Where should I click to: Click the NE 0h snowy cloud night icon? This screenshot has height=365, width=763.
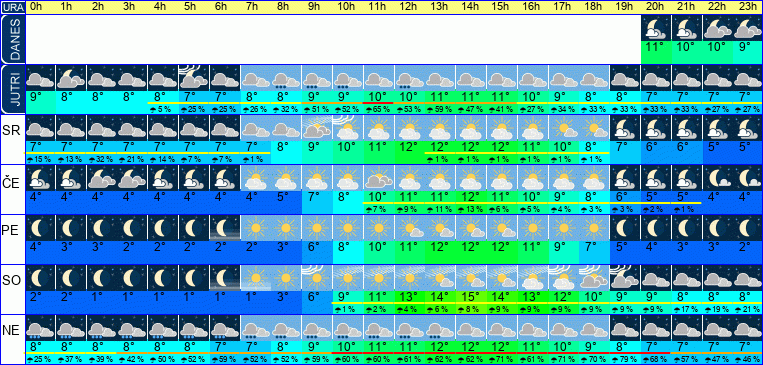[40, 328]
